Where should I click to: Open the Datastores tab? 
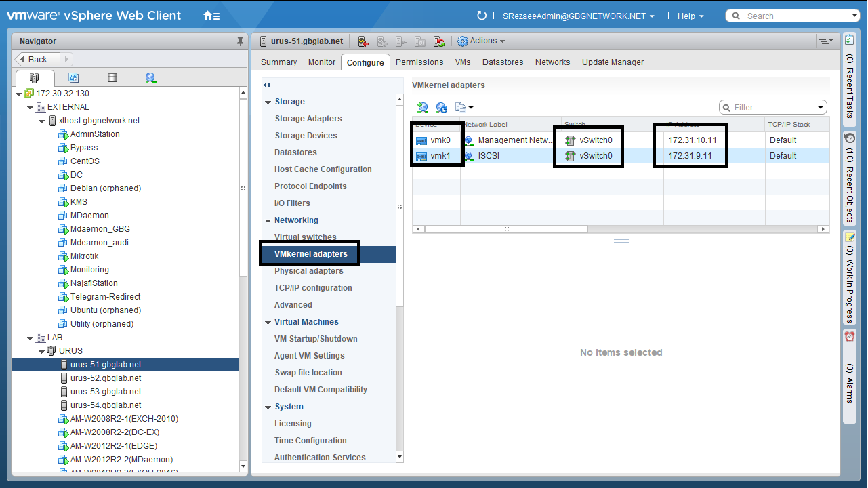503,62
